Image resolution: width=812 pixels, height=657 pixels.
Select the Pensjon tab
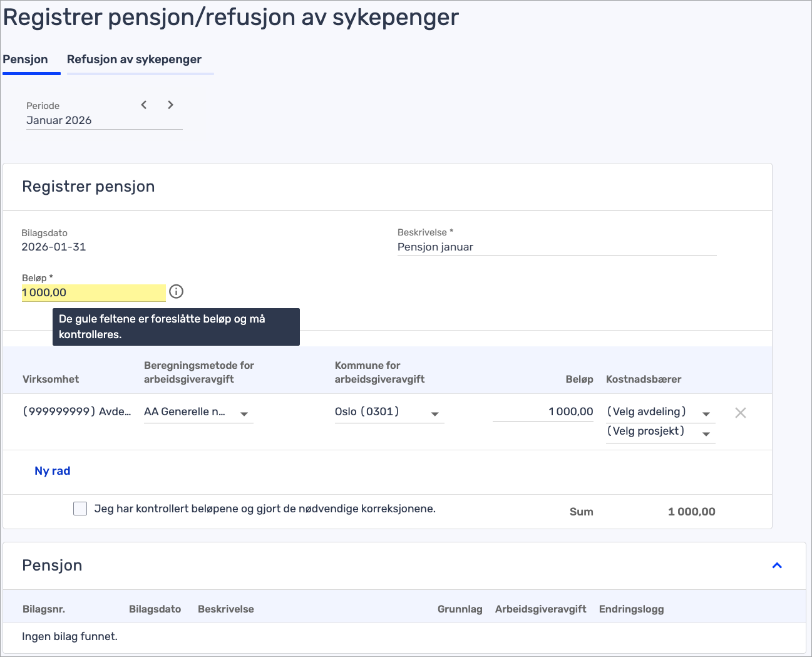(26, 59)
